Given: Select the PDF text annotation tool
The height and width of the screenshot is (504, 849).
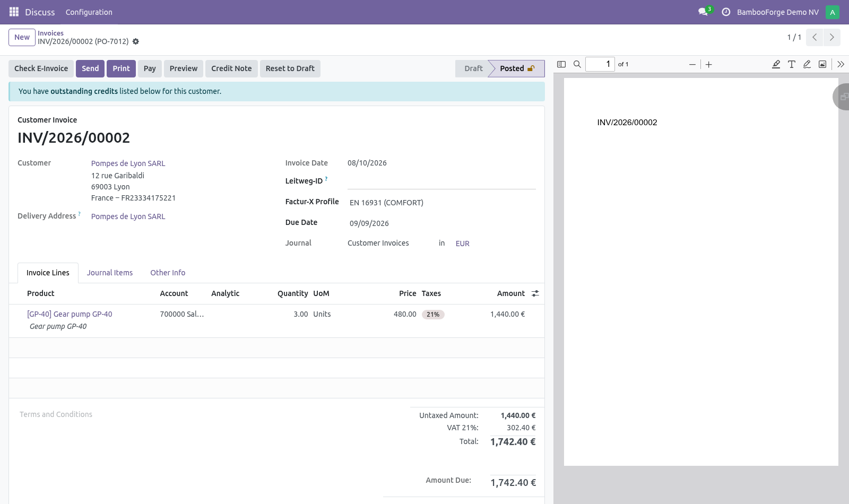Looking at the screenshot, I should (x=792, y=64).
